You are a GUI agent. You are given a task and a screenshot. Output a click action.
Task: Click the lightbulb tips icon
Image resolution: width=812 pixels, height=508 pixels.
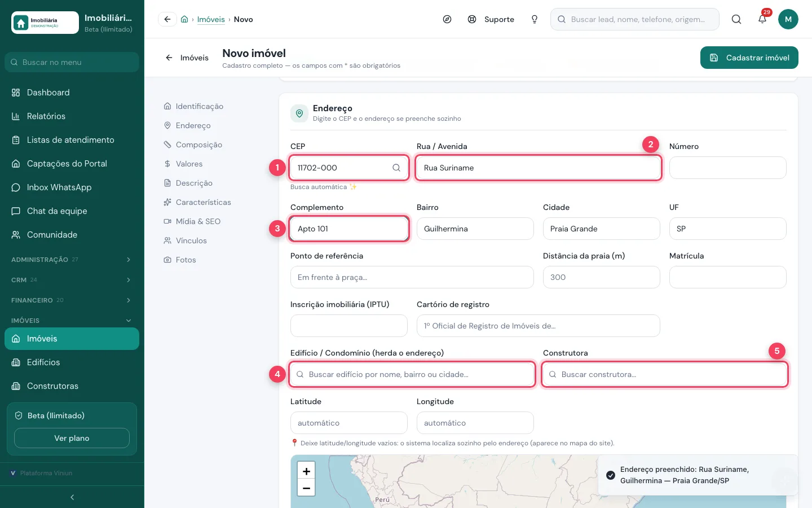pos(535,19)
